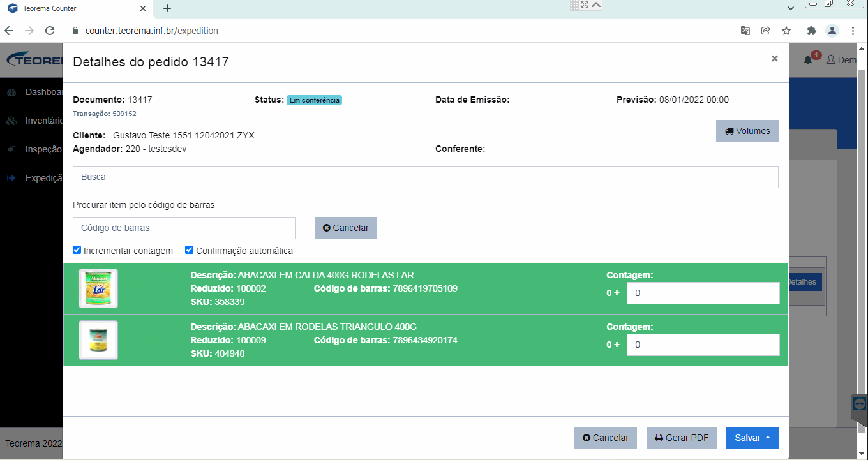This screenshot has height=460, width=868.
Task: Toggle Confirmação automática checkbox
Action: tap(190, 250)
